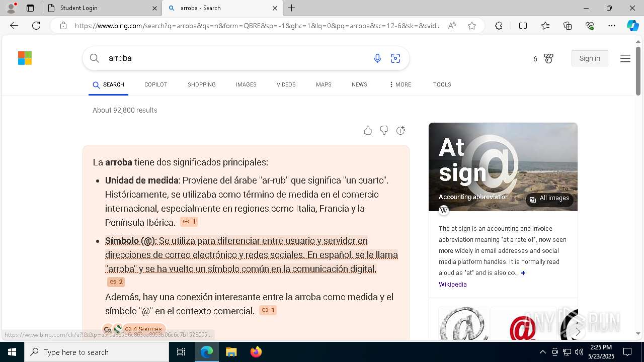Open the Favorites list icon
Image resolution: width=644 pixels, height=362 pixels.
pos(545,26)
